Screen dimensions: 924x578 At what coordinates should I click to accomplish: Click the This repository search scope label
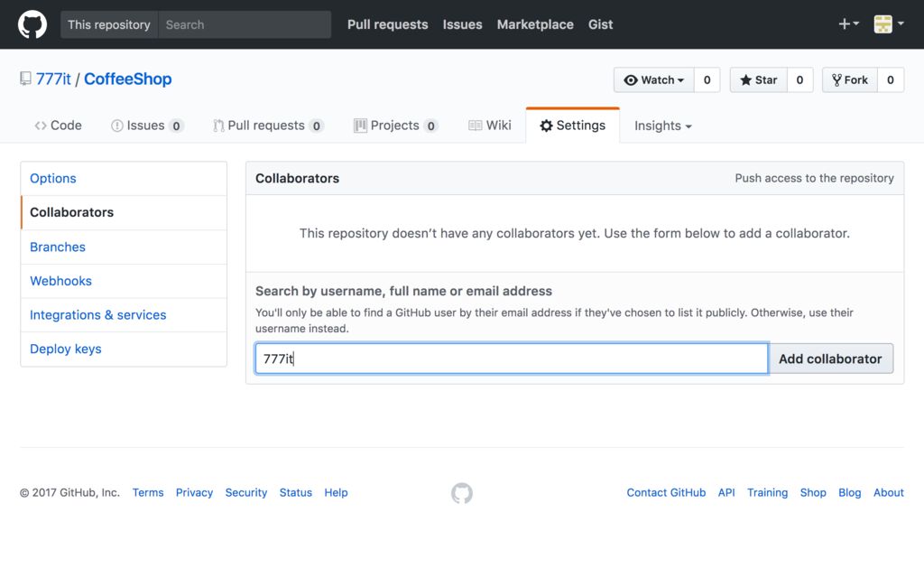[109, 24]
